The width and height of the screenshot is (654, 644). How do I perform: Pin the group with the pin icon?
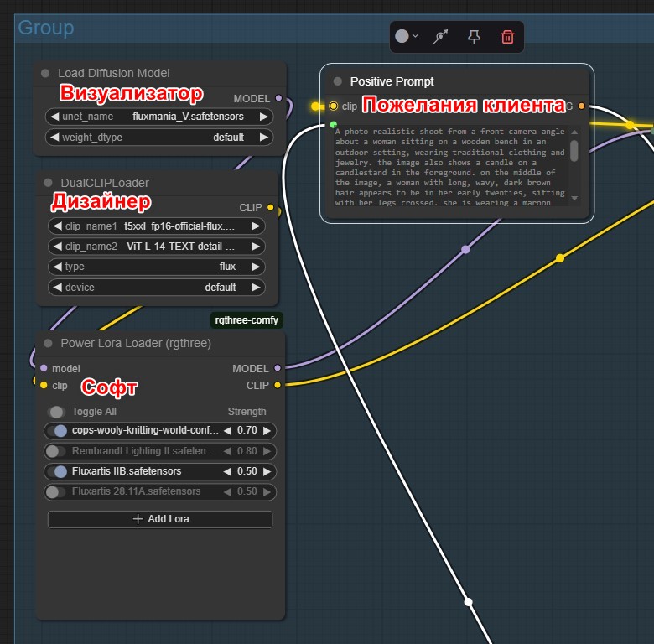[474, 37]
